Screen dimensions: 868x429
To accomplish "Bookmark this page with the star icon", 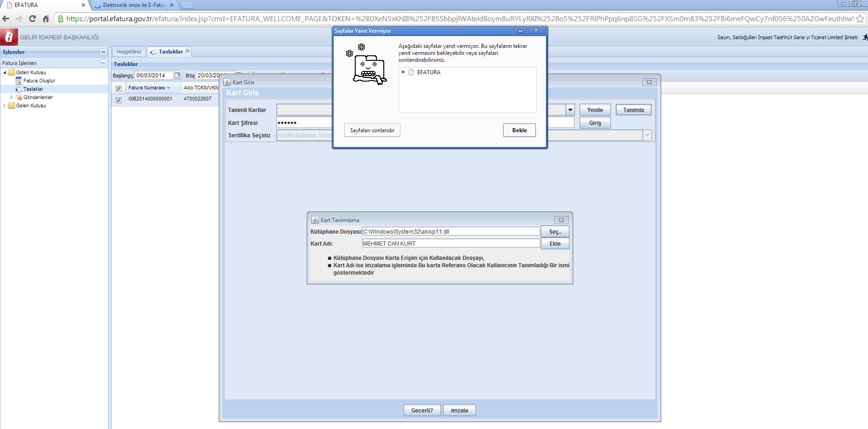I will pyautogui.click(x=860, y=19).
